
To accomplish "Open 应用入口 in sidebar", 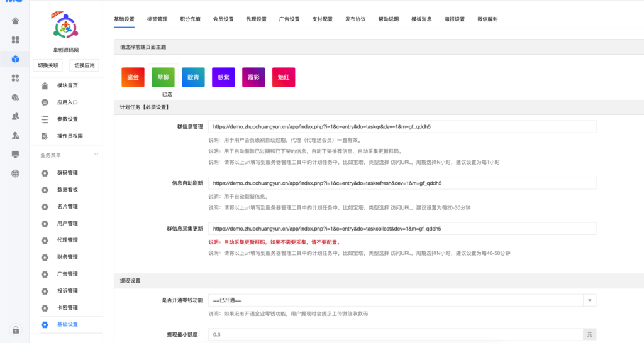I will (67, 102).
